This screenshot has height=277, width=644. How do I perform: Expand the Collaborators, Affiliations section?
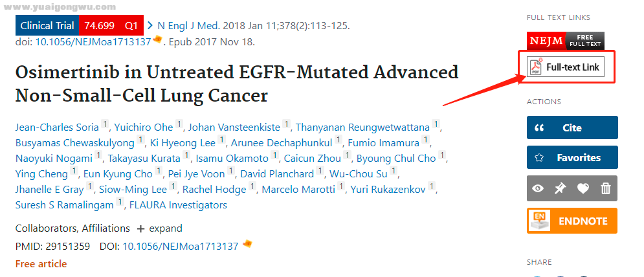(x=160, y=228)
